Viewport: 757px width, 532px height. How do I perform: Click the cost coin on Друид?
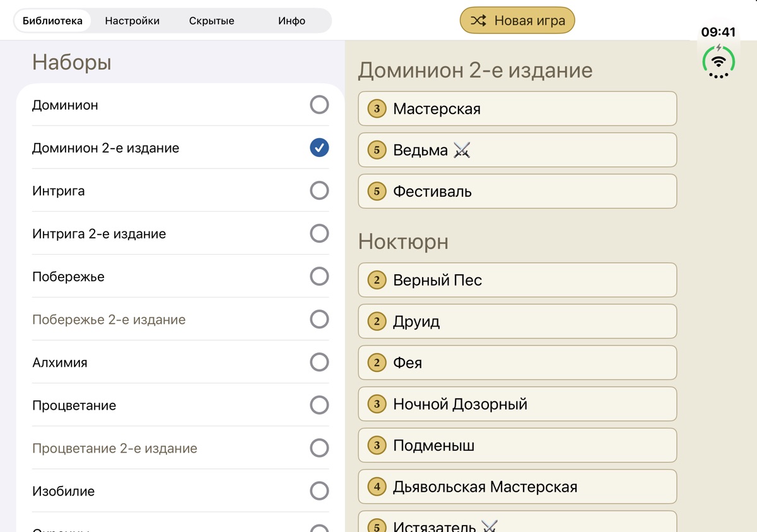[377, 321]
